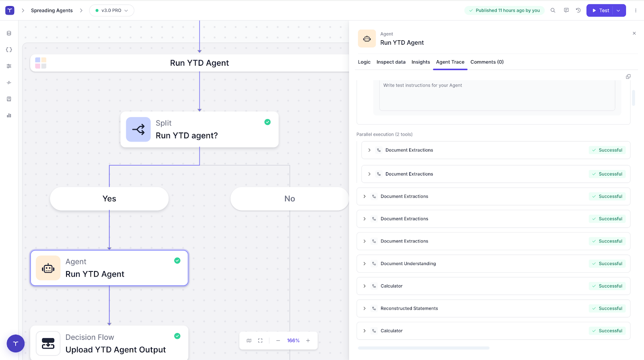Expand the first Calculator trace row
This screenshot has height=360, width=644.
pos(365,286)
